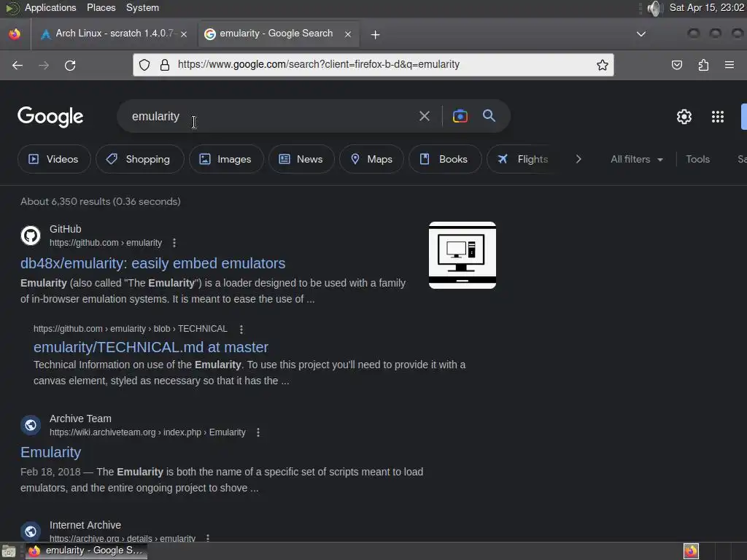The height and width of the screenshot is (560, 747).
Task: Click the Internet Archive globe favicon
Action: 31,531
